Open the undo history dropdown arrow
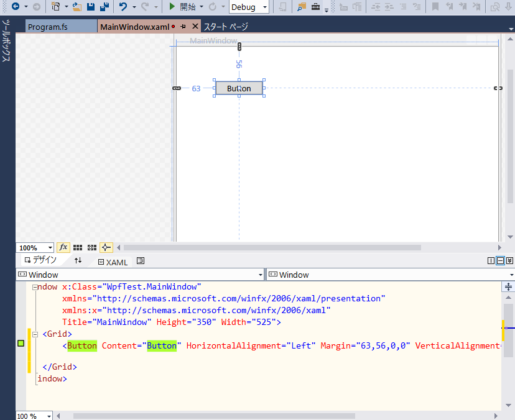 134,7
